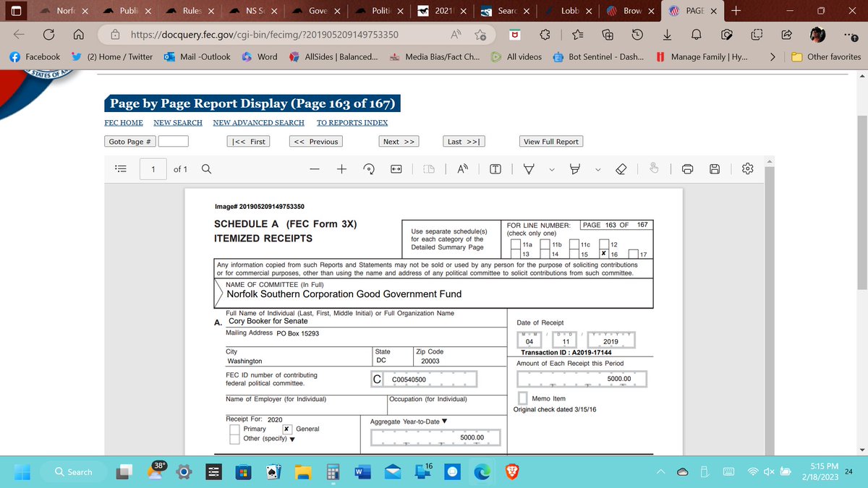The width and height of the screenshot is (868, 488).
Task: Check the line 13 box
Action: pyautogui.click(x=516, y=254)
